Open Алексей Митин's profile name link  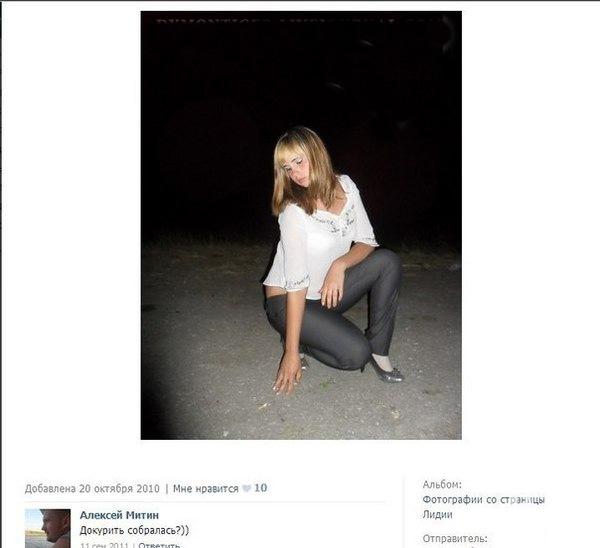coord(119,515)
